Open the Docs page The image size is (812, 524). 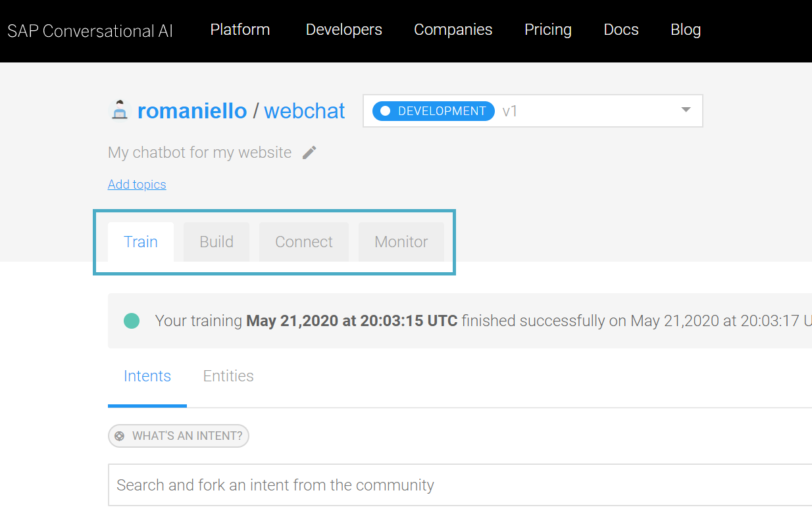pyautogui.click(x=621, y=30)
